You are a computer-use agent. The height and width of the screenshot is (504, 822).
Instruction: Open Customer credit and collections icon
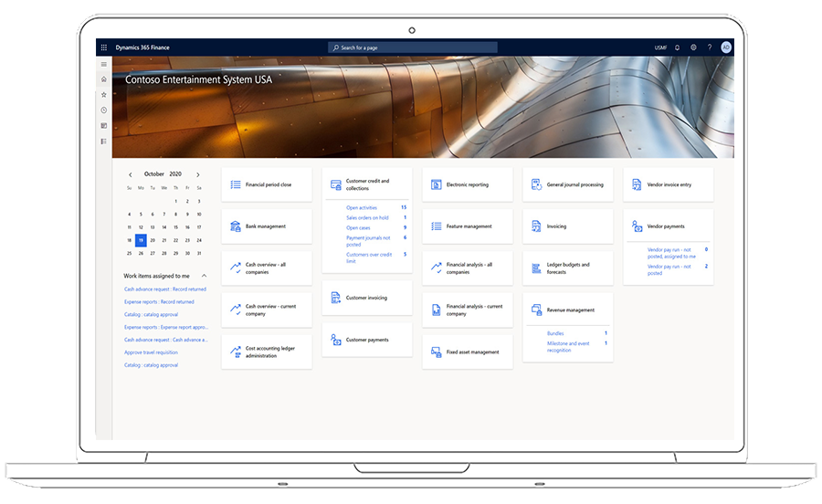tap(336, 185)
